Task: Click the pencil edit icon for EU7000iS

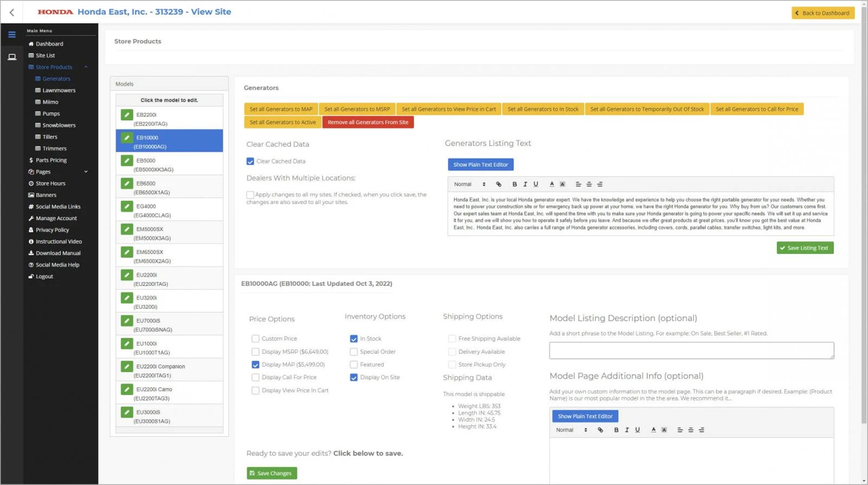Action: [x=127, y=321]
